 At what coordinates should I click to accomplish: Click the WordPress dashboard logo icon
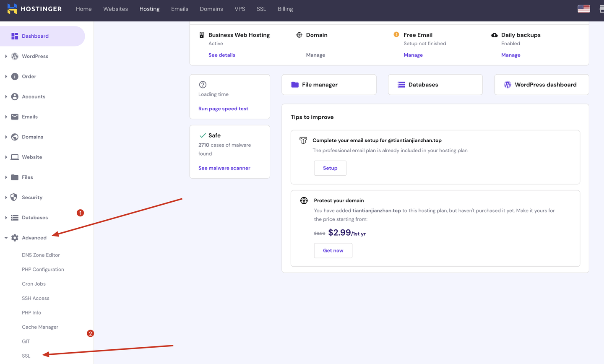tap(508, 85)
